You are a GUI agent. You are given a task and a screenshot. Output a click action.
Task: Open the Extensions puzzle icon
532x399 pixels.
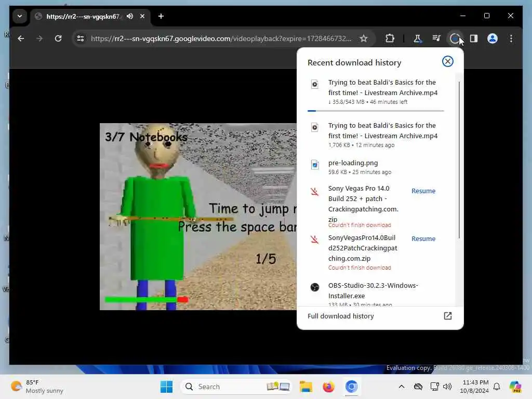(390, 38)
